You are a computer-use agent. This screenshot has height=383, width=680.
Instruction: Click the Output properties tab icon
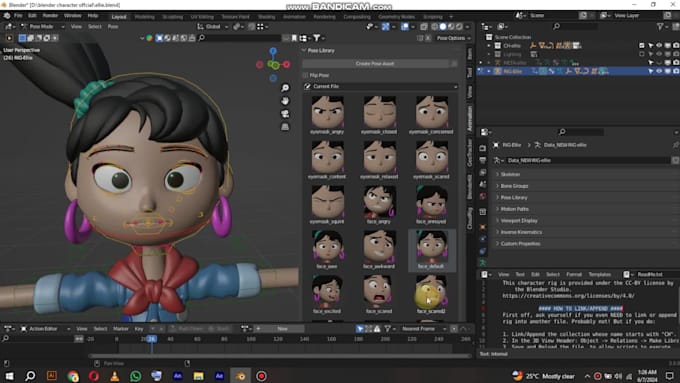coord(483,160)
